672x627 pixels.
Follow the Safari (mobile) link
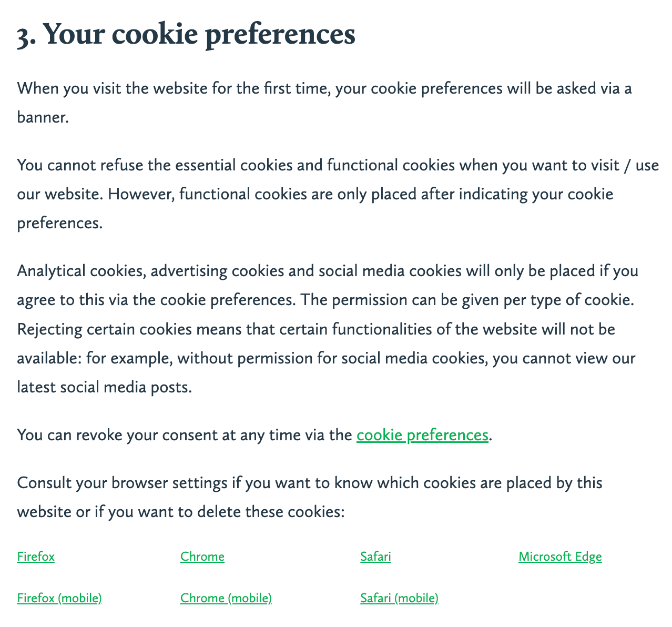tap(399, 598)
